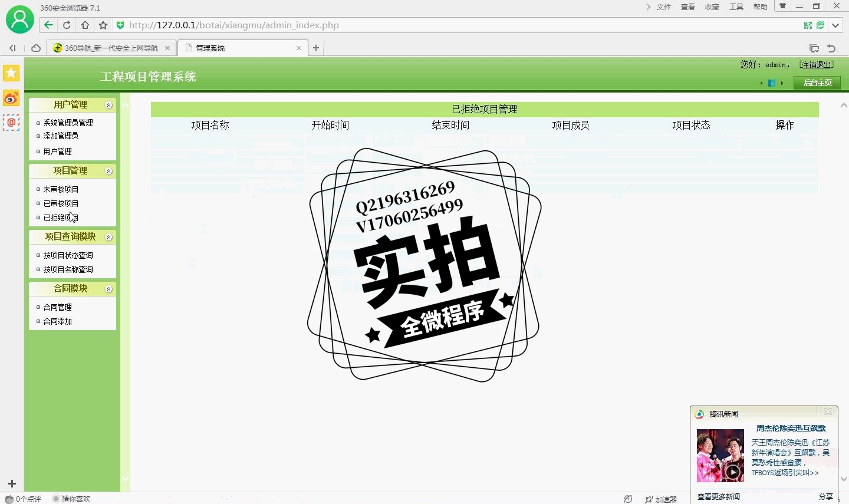Open 已拒绝项目 link
849x504 pixels.
click(61, 218)
